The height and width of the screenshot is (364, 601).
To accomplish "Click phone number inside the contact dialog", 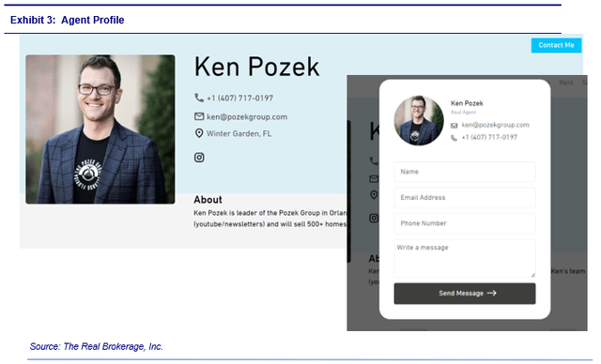I will point(489,137).
